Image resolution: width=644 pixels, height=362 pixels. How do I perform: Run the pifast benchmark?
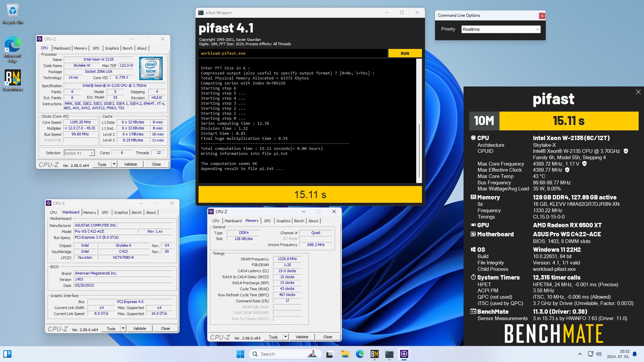click(x=405, y=54)
